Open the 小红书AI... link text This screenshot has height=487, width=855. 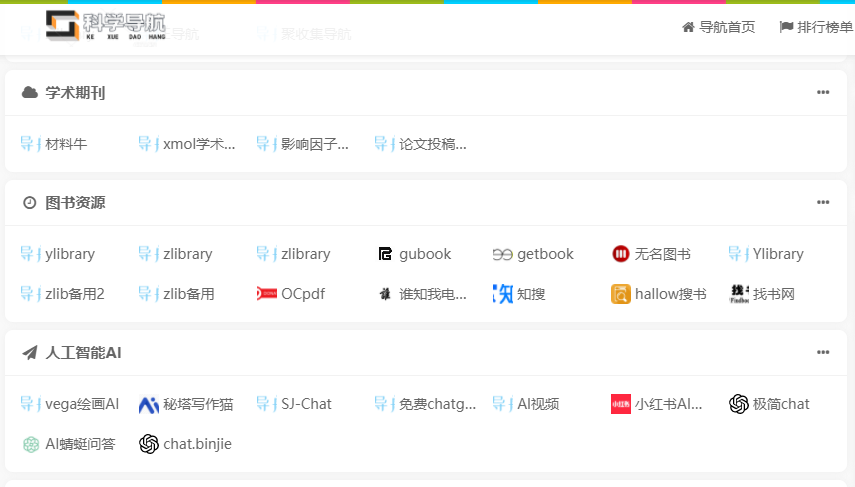click(x=669, y=404)
